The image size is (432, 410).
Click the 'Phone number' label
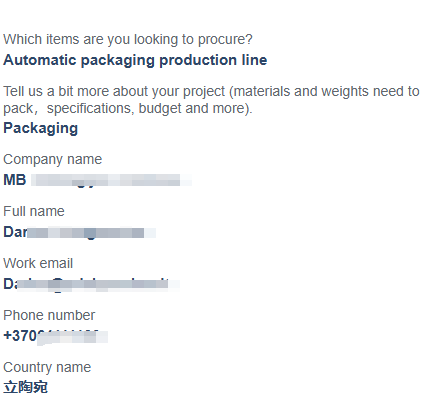(x=49, y=315)
